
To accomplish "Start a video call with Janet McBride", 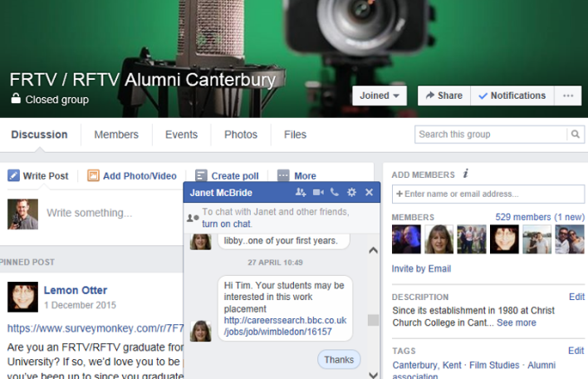I will (318, 192).
